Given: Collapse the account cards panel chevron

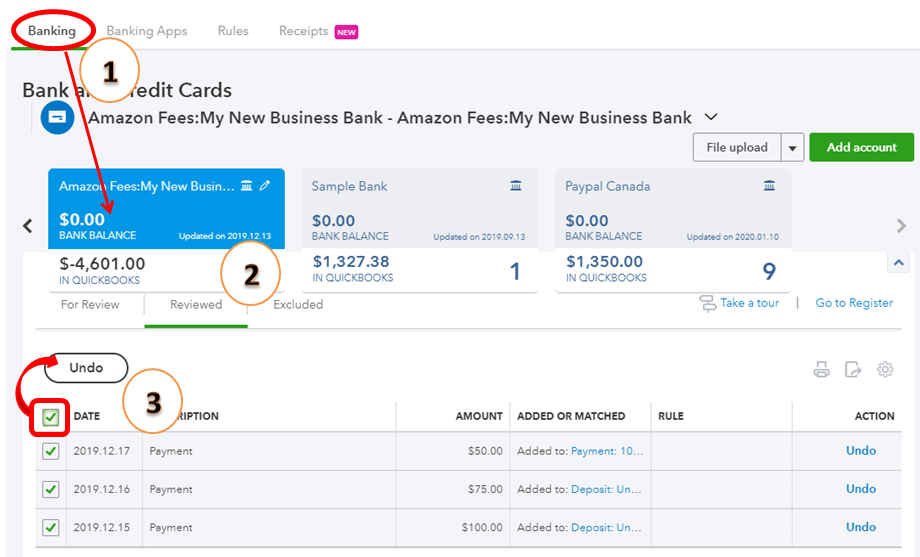Looking at the screenshot, I should pyautogui.click(x=899, y=262).
